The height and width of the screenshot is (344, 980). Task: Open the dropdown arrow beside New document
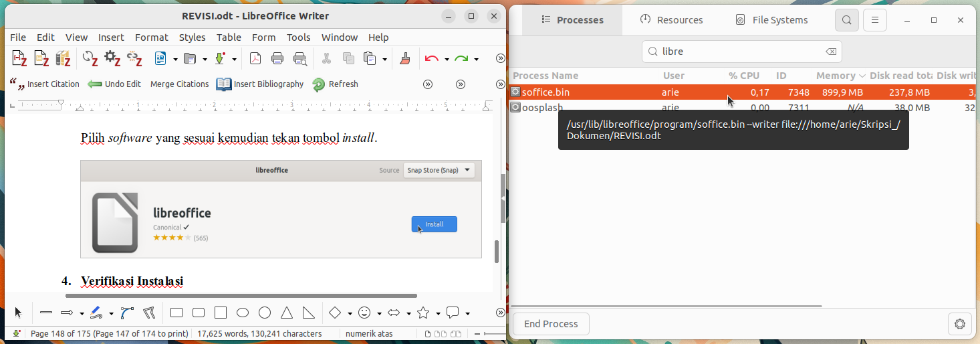tap(175, 59)
